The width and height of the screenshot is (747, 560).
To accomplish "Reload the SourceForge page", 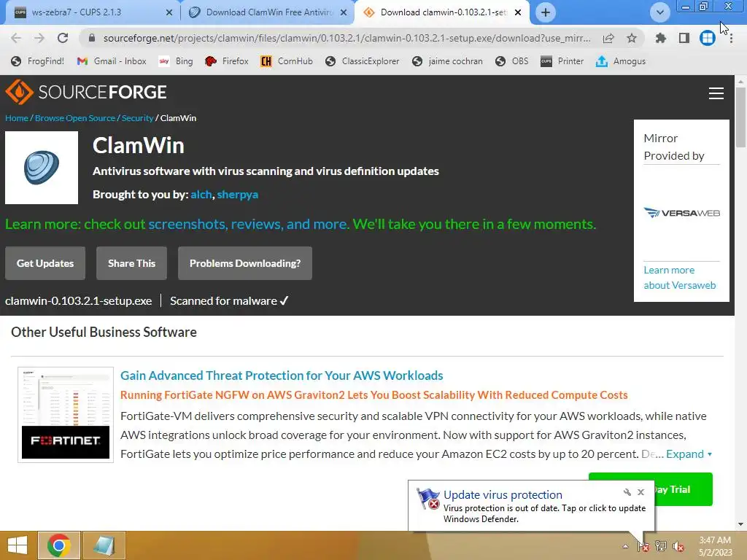I will 63,38.
